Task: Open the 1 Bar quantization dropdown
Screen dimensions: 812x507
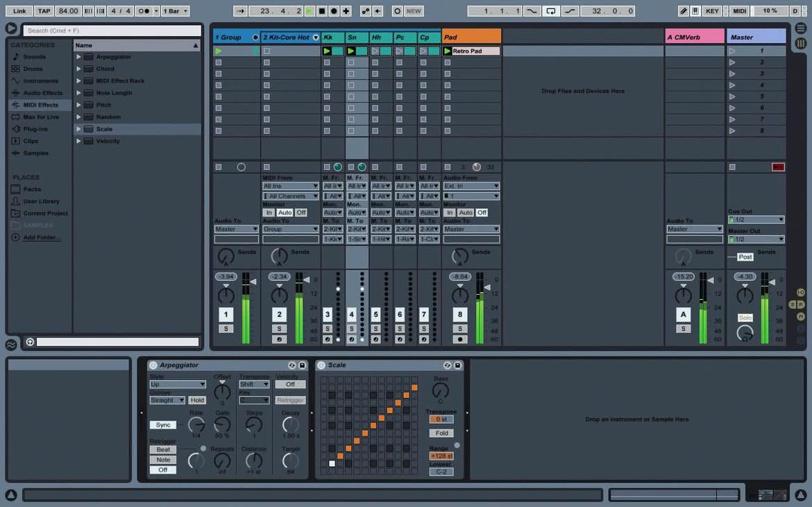Action: pos(175,11)
